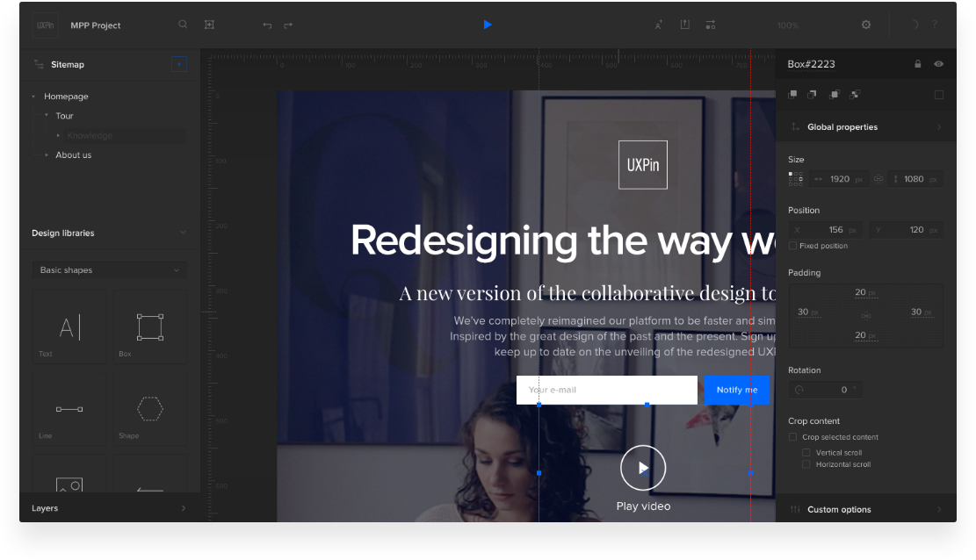Screen dimensions: 976x560
Task: Click the Notify me button
Action: tap(736, 391)
